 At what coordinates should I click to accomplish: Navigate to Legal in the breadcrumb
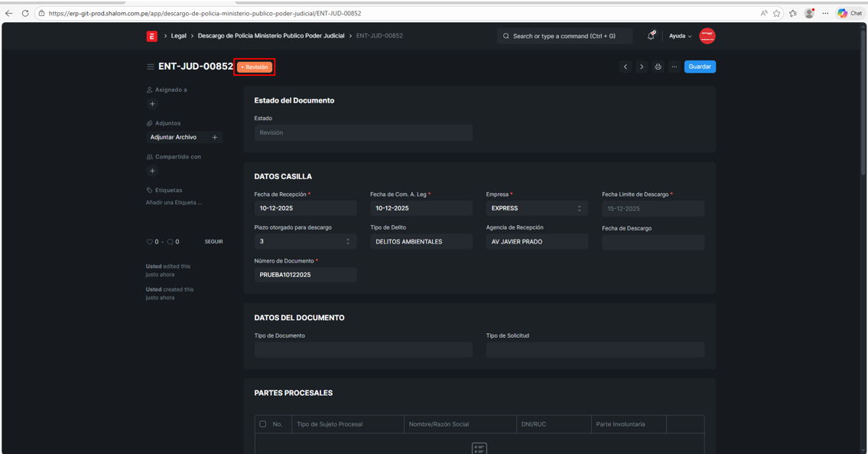(x=178, y=36)
